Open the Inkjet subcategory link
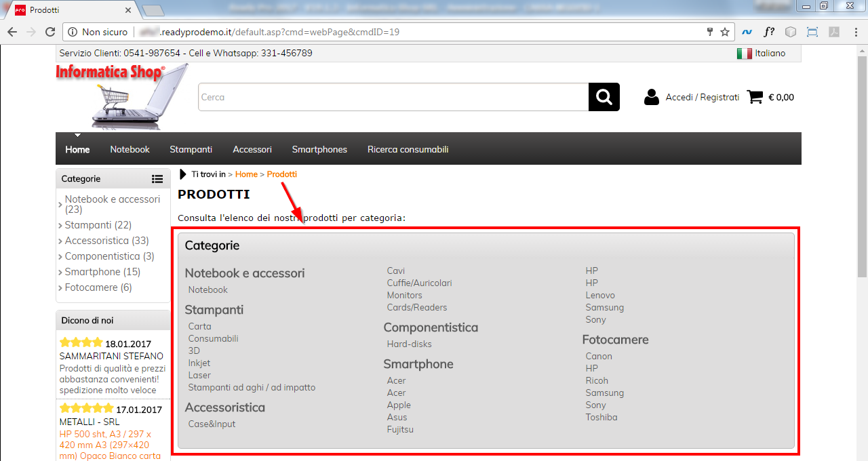The height and width of the screenshot is (461, 868). click(x=199, y=363)
